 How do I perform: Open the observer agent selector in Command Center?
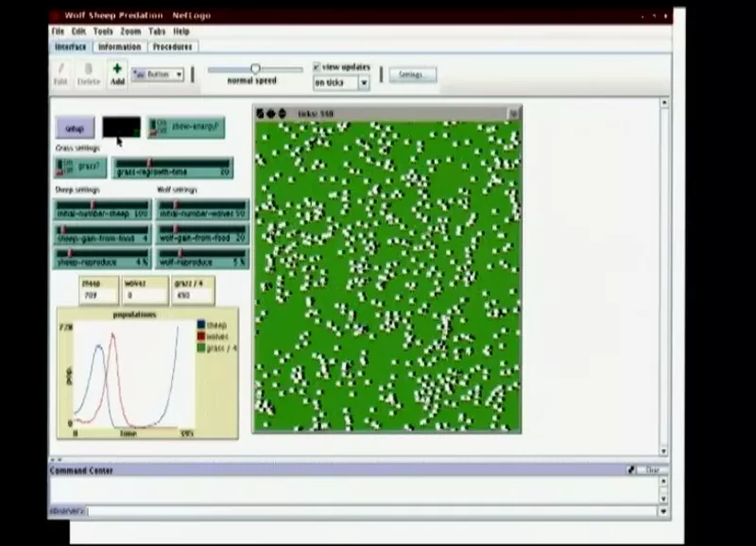pos(68,511)
